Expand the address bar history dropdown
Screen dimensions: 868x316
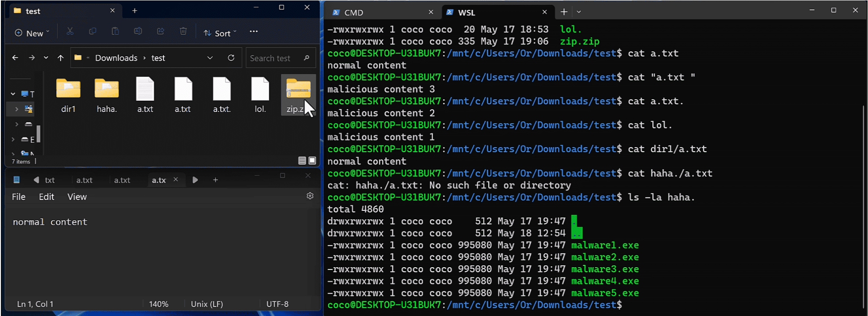[210, 58]
